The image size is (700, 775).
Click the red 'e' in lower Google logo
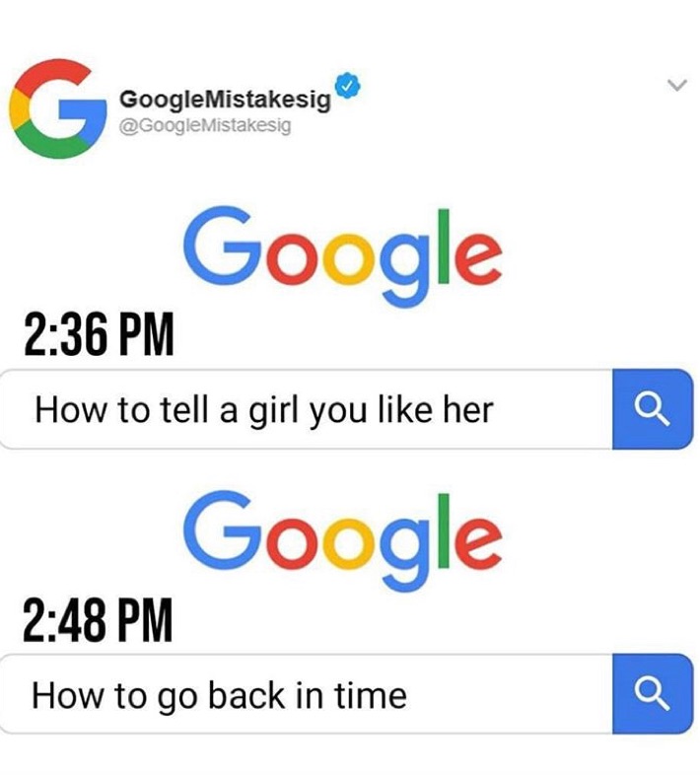[478, 542]
